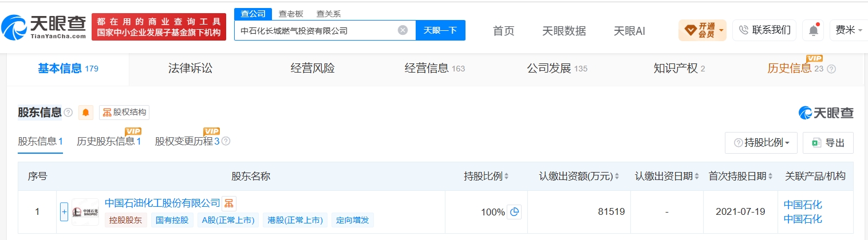Click the 天眼一下 search button
Screen dimensions: 868x240
point(440,30)
